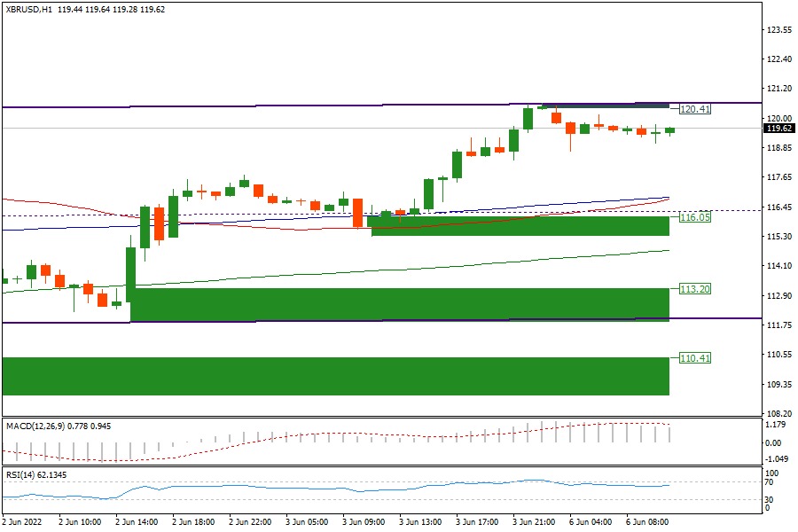
Task: Select the wide green zone below 113.20
Action: [x=399, y=303]
